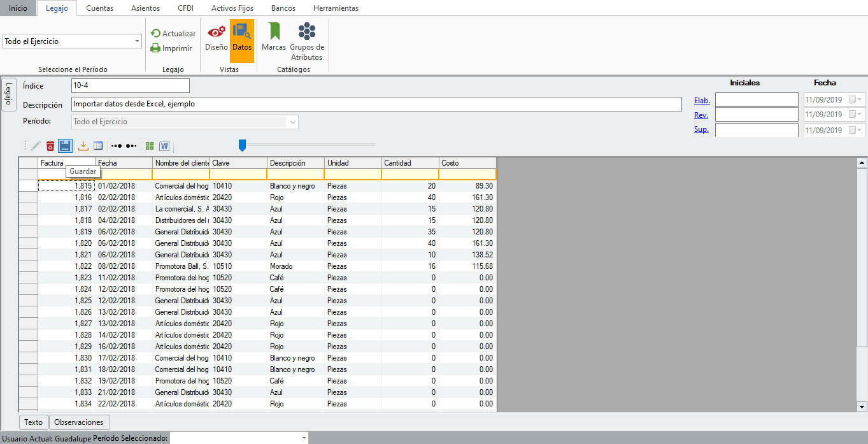Open the Período Seleccionado dropdown in status bar
The width and height of the screenshot is (868, 444).
(304, 438)
